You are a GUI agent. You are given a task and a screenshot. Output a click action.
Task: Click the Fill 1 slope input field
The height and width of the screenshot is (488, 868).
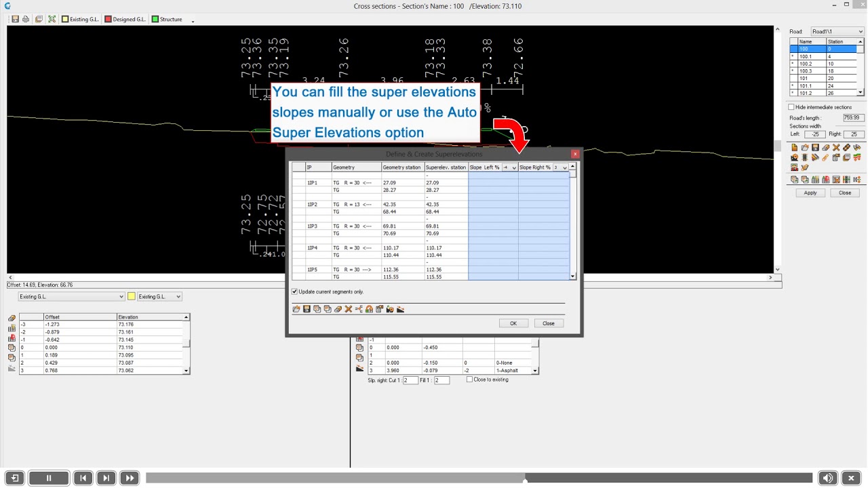[441, 380]
